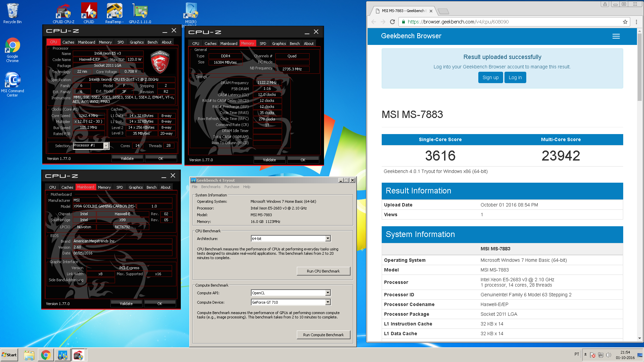644x362 pixels.
Task: Launch RealTemp desktop shortcut
Action: click(114, 13)
